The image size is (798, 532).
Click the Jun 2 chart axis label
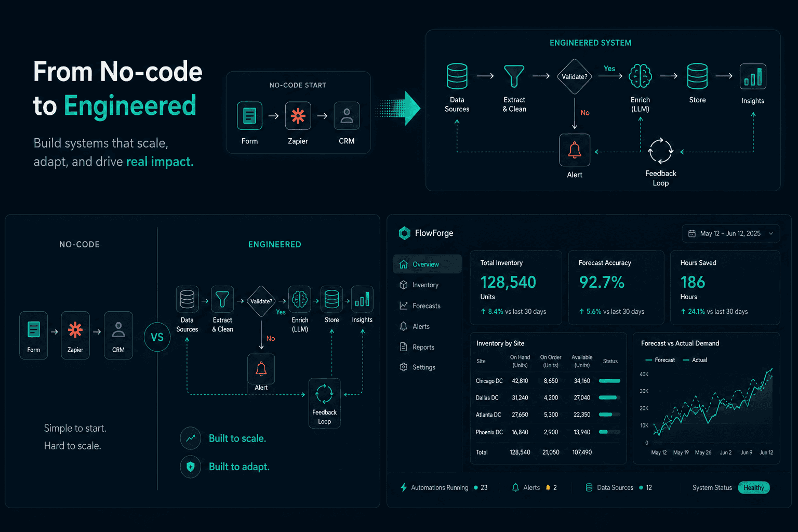pos(725,453)
